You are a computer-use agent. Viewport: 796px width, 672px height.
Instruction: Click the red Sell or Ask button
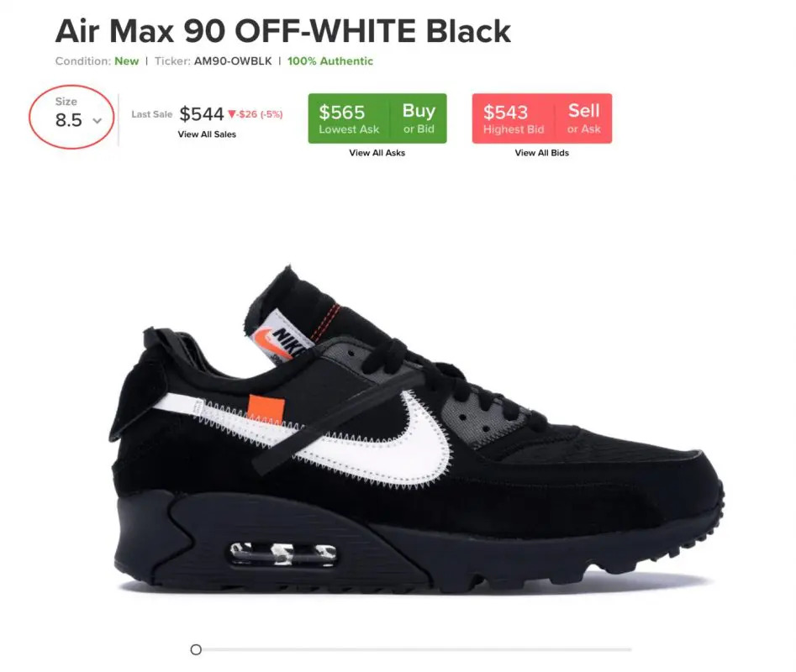pos(584,118)
